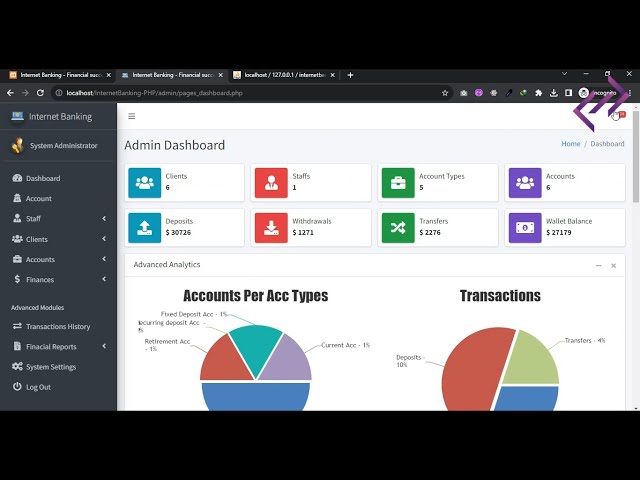The width and height of the screenshot is (640, 480).
Task: Switch to second Internet Banking tab
Action: [173, 75]
